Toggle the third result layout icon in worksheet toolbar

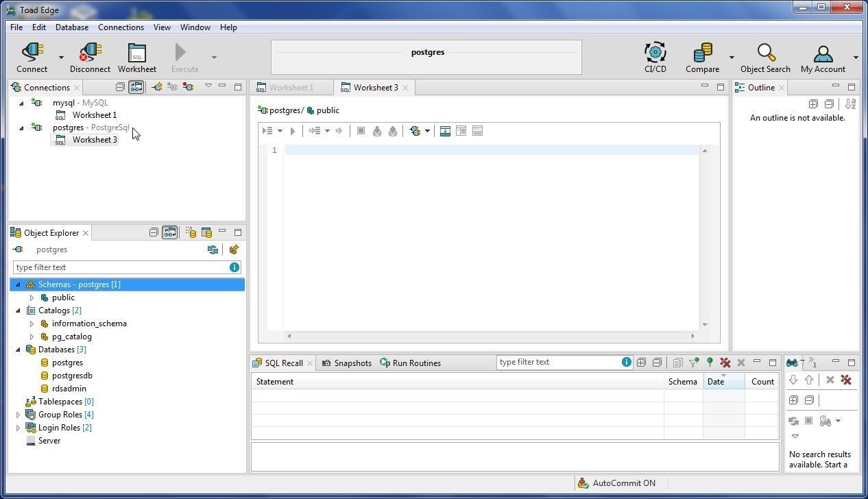478,131
